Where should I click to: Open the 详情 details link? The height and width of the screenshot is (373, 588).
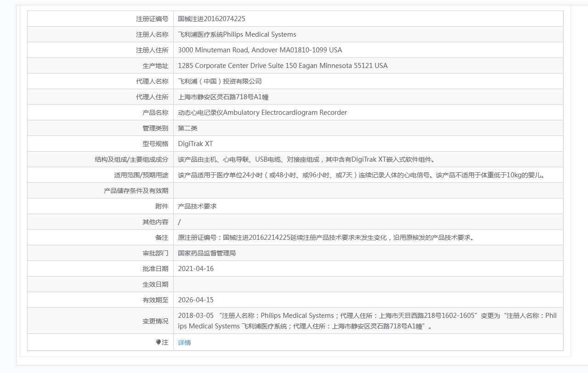(x=184, y=343)
